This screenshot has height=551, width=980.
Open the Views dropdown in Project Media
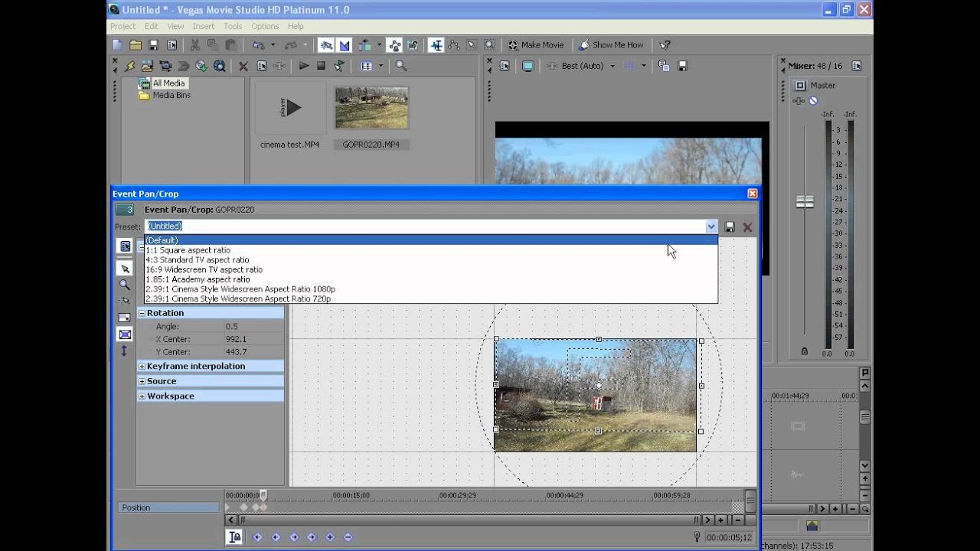(x=381, y=67)
